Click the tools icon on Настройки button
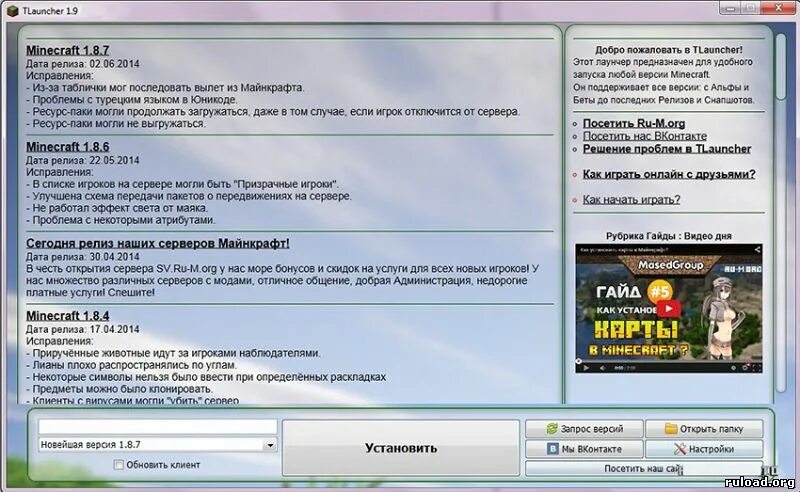800x492 pixels. pos(680,449)
